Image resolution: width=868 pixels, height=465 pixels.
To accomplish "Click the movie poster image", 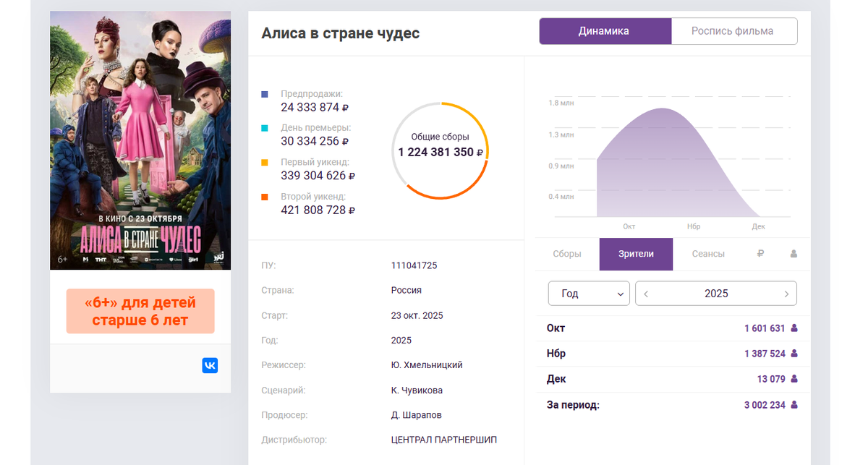I will tap(140, 140).
